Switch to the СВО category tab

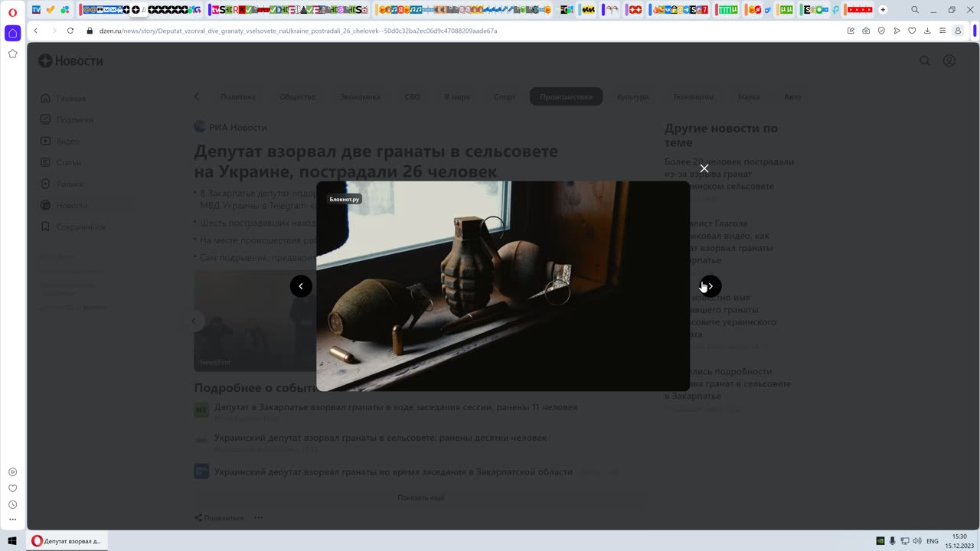pyautogui.click(x=413, y=97)
